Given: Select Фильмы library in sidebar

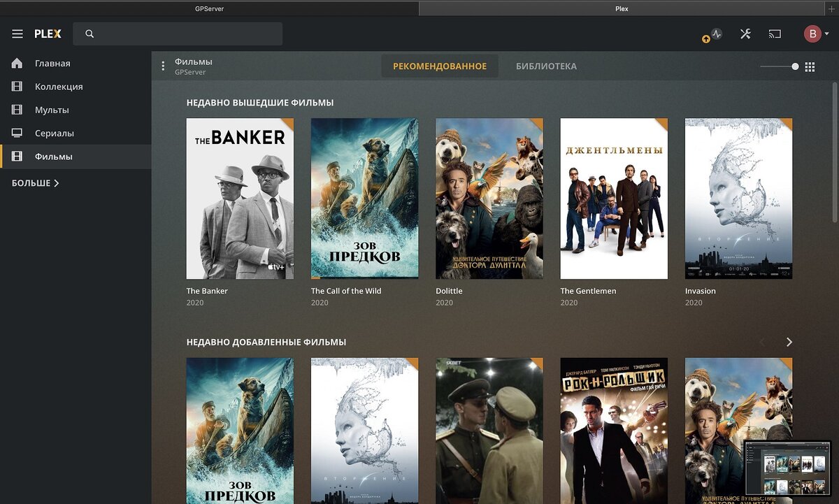Looking at the screenshot, I should pyautogui.click(x=76, y=157).
